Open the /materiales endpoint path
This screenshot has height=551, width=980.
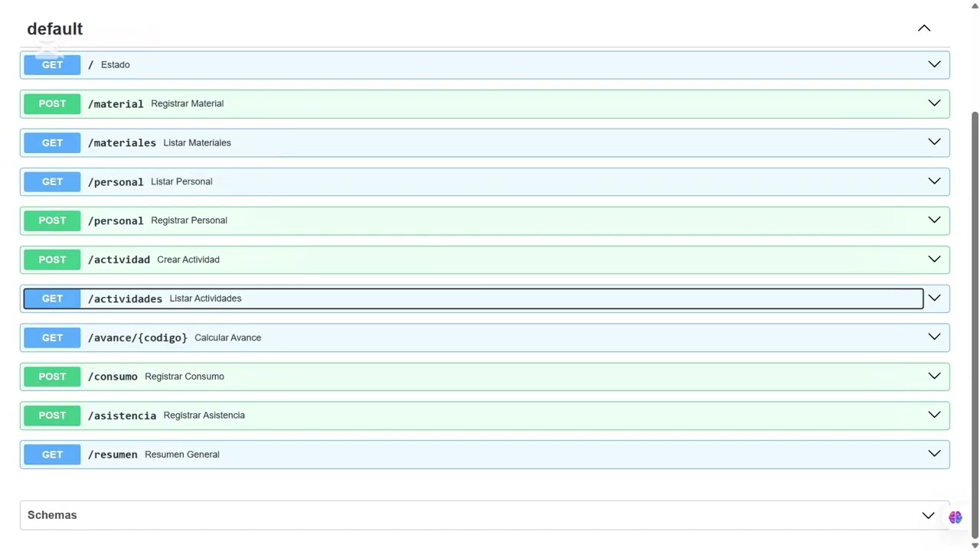coord(122,143)
